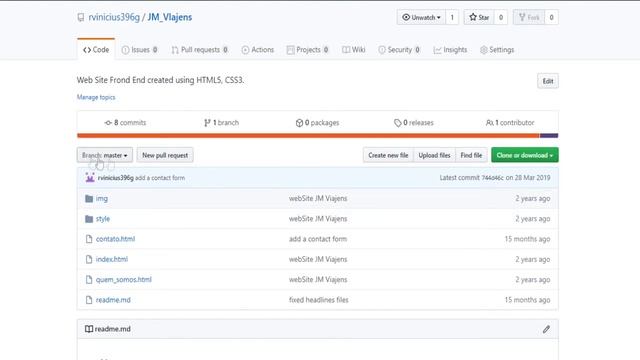This screenshot has width=640, height=360.
Task: Click 'add a contact form' in commit bar
Action: point(160,178)
